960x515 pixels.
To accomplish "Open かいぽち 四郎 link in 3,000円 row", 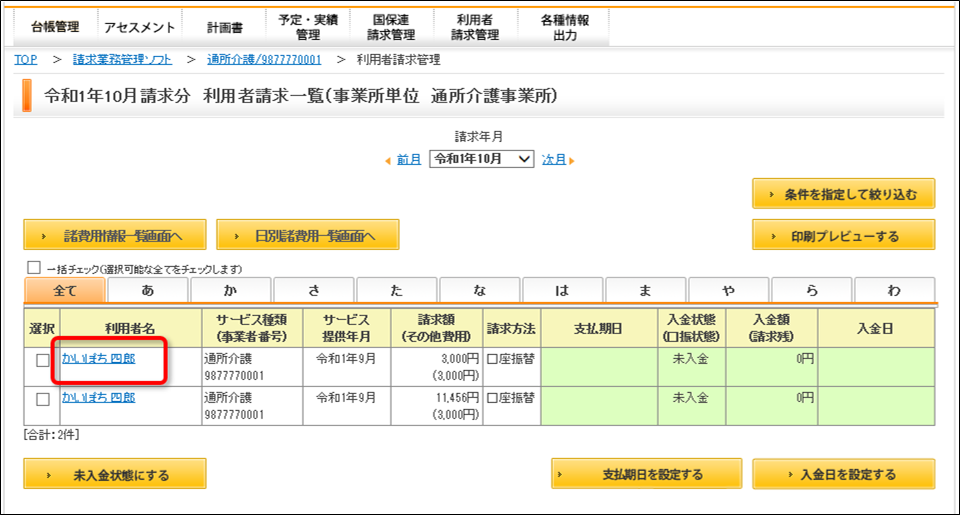I will click(x=99, y=358).
